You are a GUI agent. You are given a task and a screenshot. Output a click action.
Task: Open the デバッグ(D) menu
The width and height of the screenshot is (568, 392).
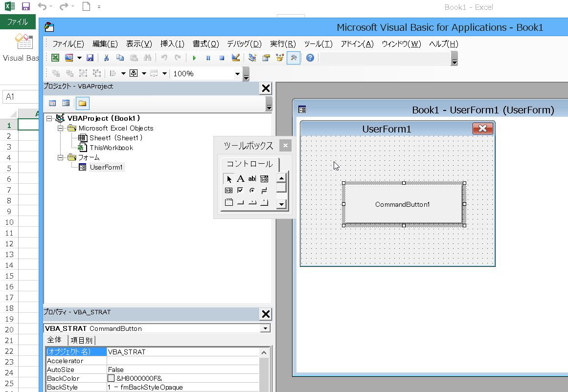(x=244, y=44)
